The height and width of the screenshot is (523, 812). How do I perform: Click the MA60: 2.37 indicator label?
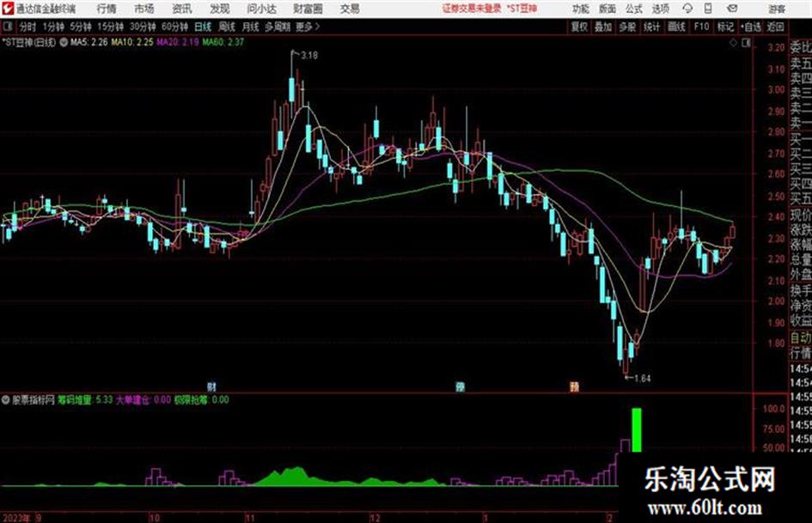coord(223,42)
